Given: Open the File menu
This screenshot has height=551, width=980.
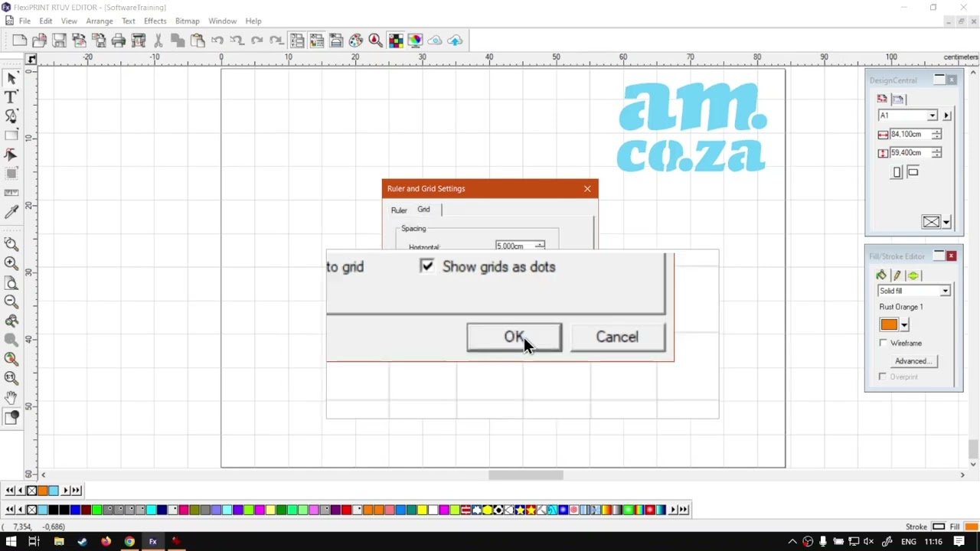Looking at the screenshot, I should [24, 21].
